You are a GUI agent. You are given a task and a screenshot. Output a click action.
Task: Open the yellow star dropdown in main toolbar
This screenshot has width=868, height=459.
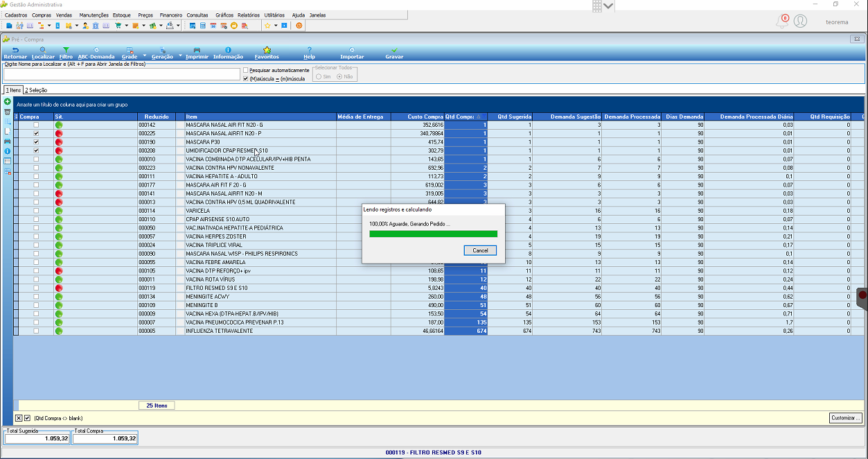pyautogui.click(x=275, y=26)
